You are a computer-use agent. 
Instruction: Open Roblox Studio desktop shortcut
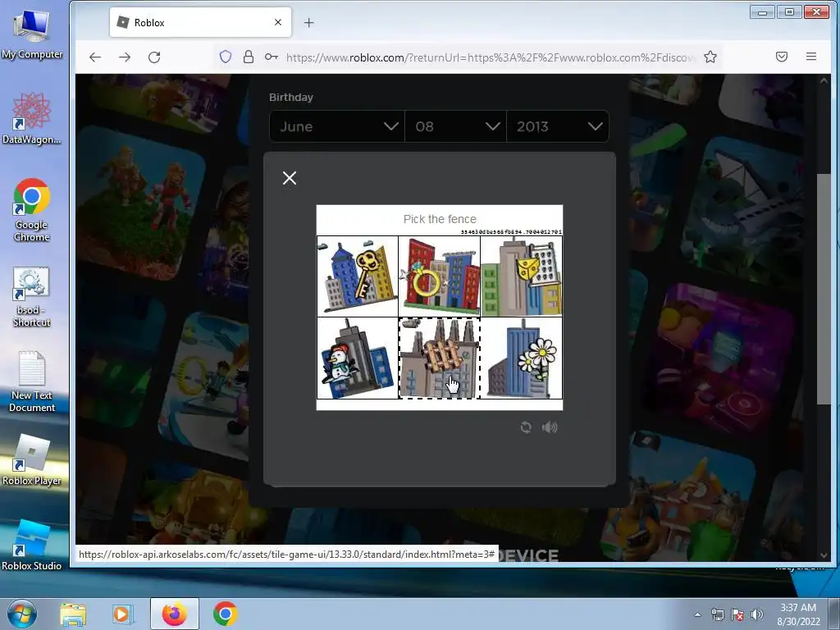coord(32,545)
